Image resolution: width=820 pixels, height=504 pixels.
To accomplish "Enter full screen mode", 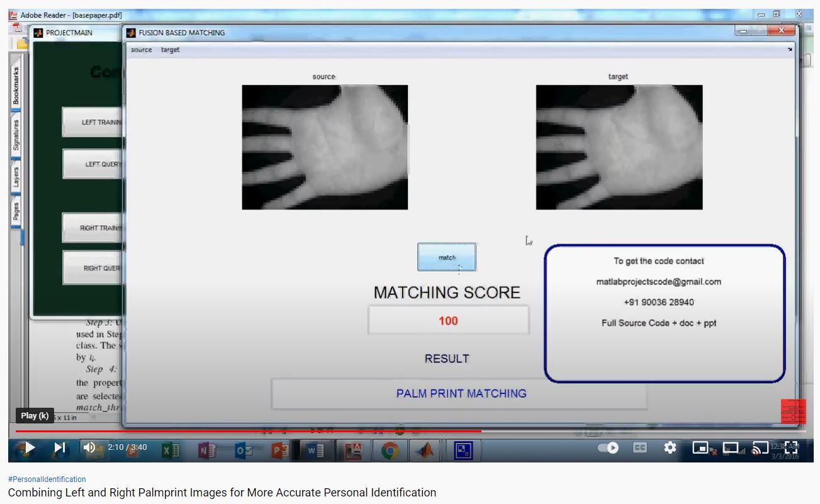I will click(x=791, y=447).
